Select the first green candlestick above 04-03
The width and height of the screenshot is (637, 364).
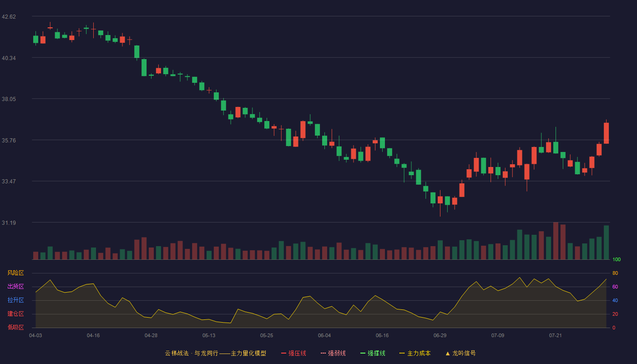coord(35,39)
